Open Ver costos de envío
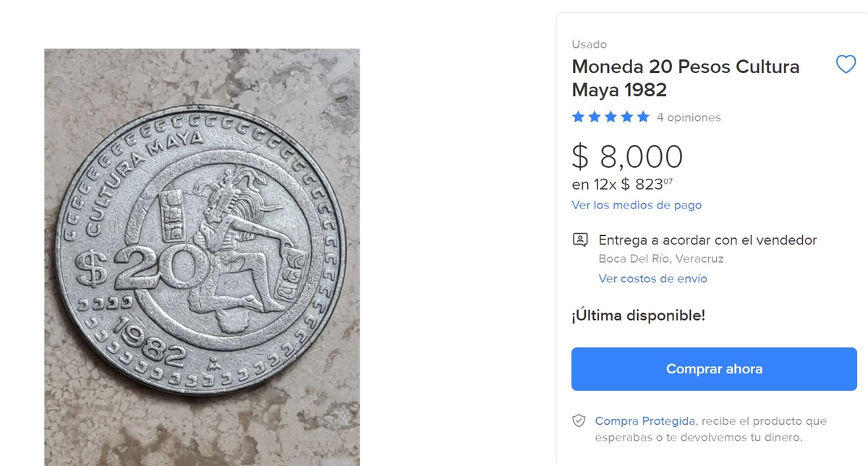The width and height of the screenshot is (868, 466). tap(652, 279)
